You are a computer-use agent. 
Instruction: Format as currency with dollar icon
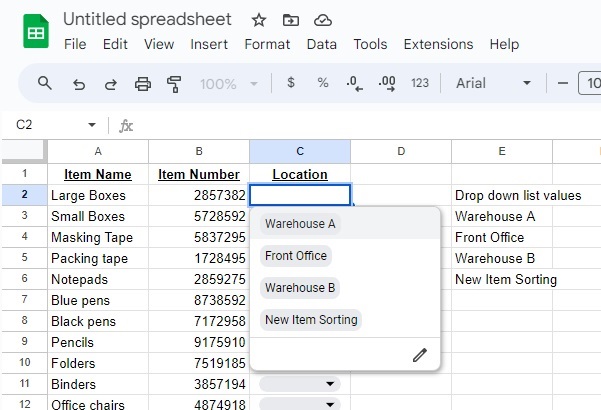tap(291, 82)
